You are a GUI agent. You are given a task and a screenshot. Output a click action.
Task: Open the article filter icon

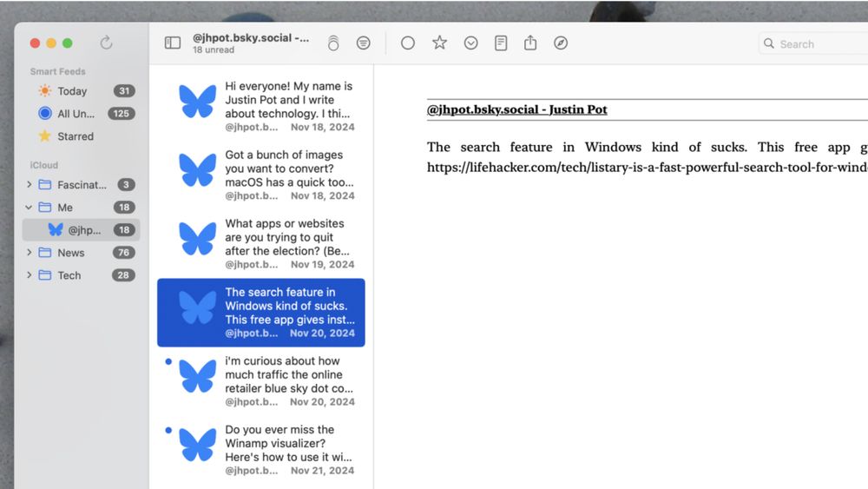363,43
